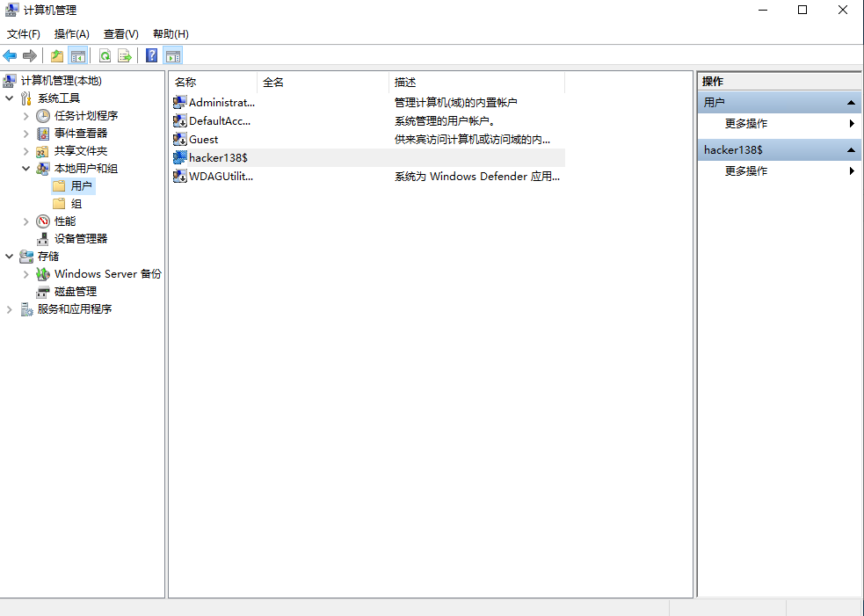864x616 pixels.
Task: Click 更多操作 under hacker138$ section
Action: click(746, 171)
